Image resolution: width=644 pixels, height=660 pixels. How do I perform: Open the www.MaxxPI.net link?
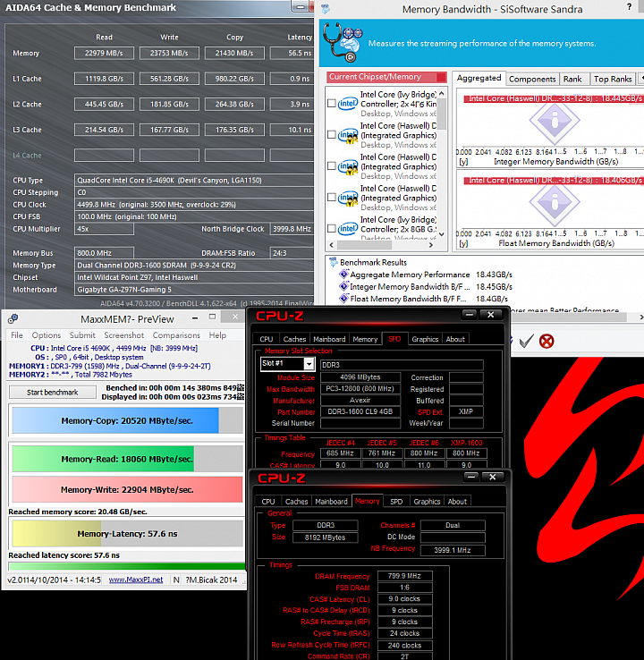(x=136, y=580)
